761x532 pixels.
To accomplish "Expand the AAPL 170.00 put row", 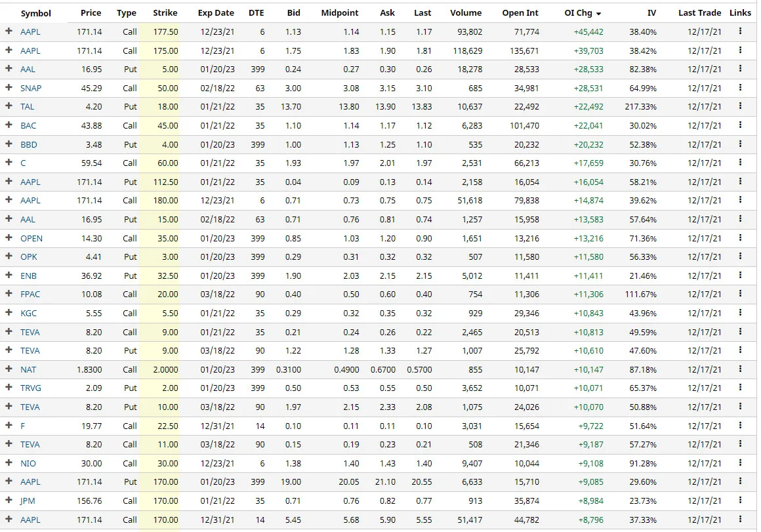I will pos(9,481).
